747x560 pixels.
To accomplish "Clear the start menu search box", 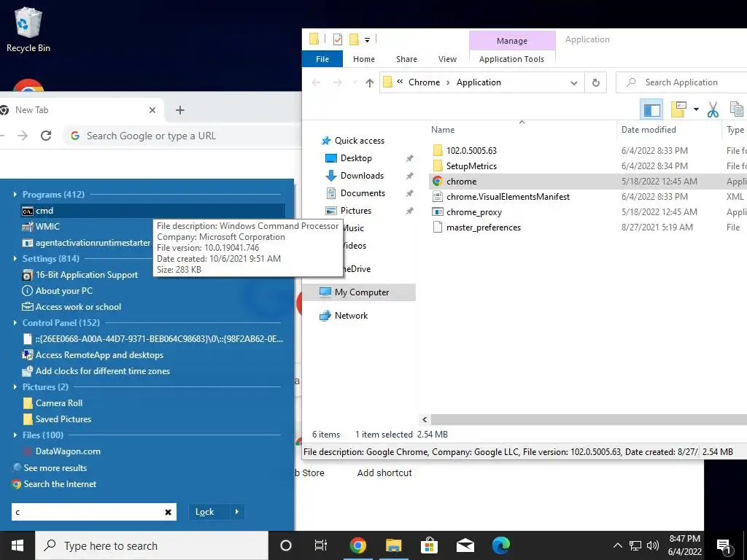I will click(169, 513).
